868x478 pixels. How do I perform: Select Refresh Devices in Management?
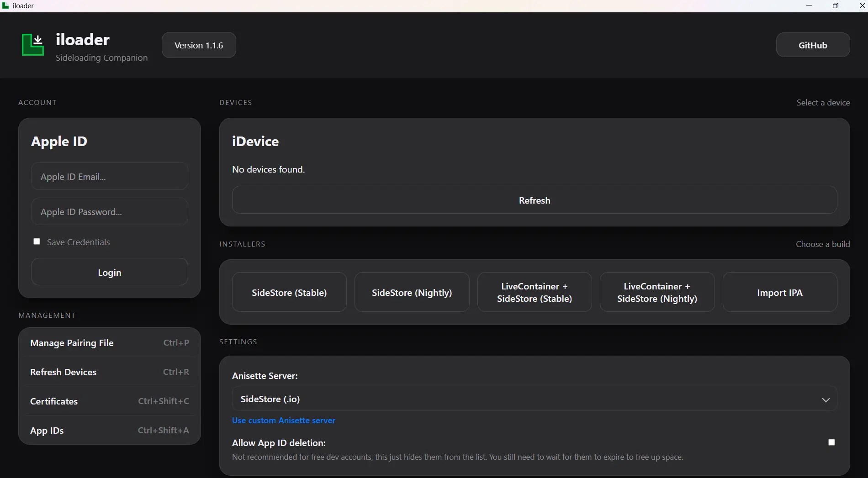(110, 372)
